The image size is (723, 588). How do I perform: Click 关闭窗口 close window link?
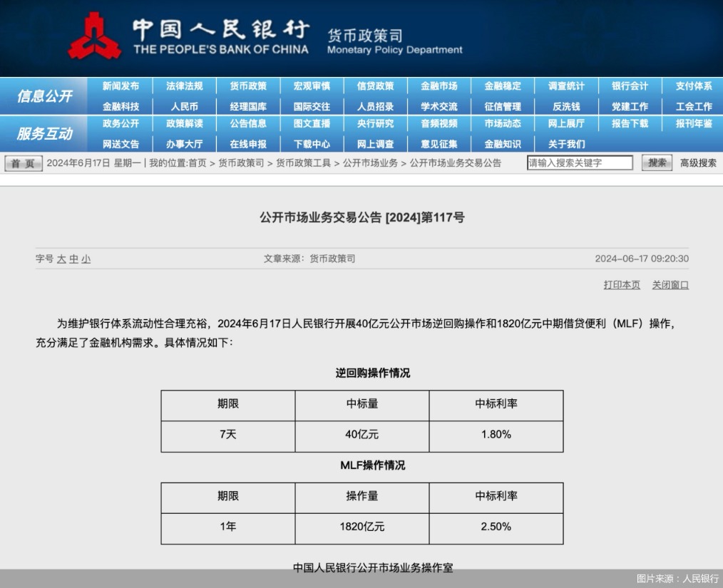point(670,285)
